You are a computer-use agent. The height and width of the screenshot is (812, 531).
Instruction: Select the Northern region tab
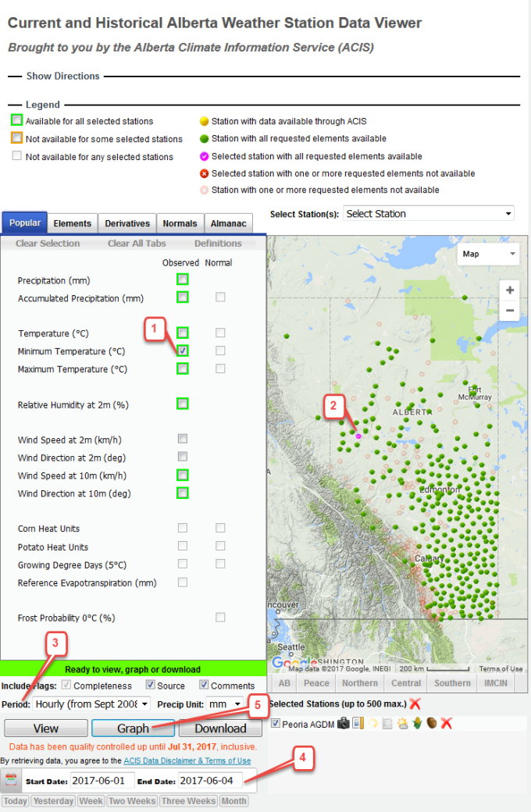coord(360,683)
